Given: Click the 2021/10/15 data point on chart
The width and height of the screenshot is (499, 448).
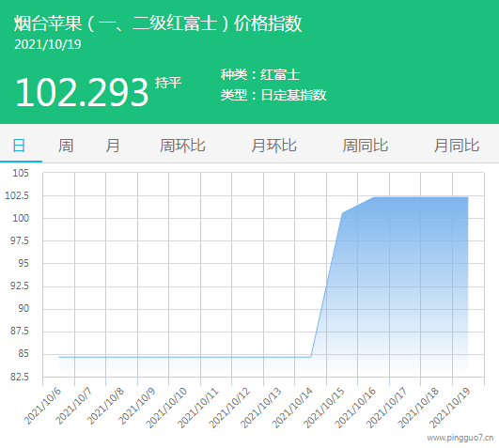Looking at the screenshot, I should coord(342,213).
